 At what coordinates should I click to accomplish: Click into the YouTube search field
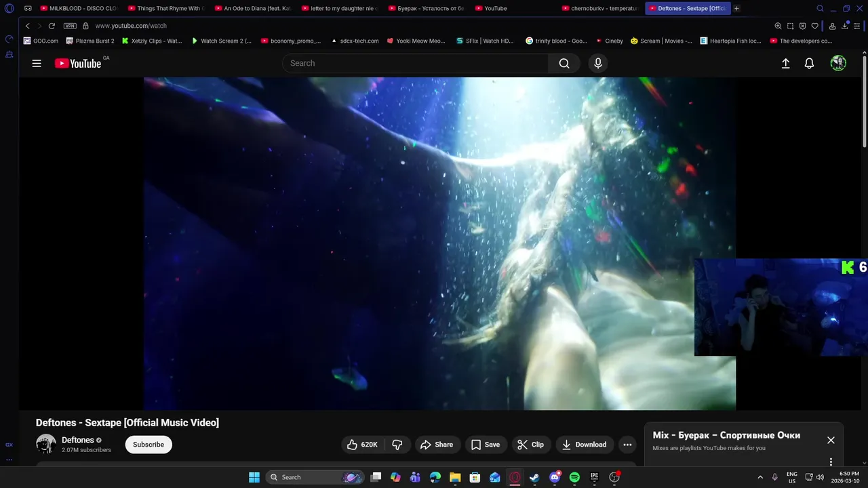[415, 63]
